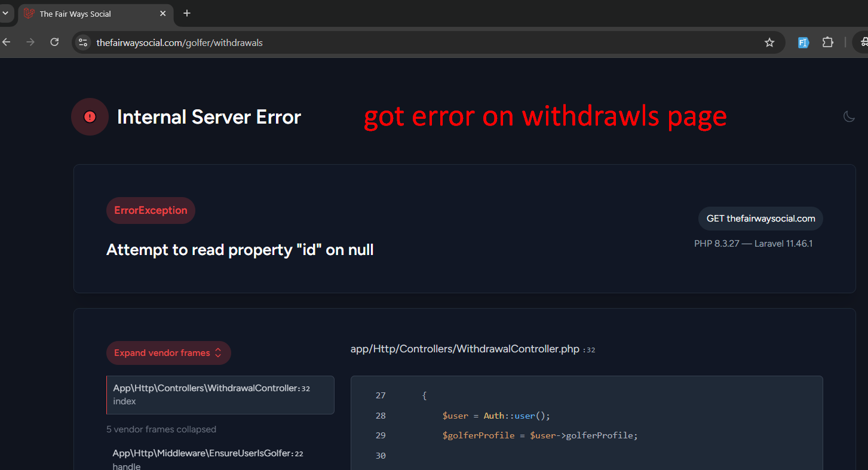Open site information icon in address bar
868x470 pixels.
84,42
